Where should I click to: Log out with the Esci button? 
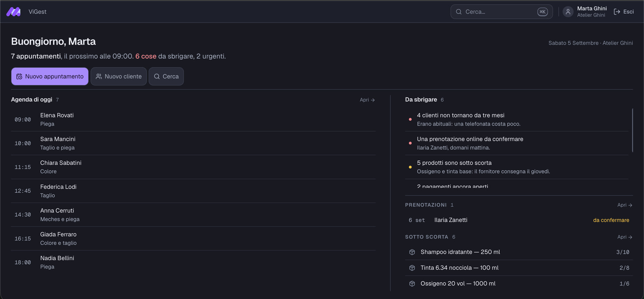[x=624, y=12]
